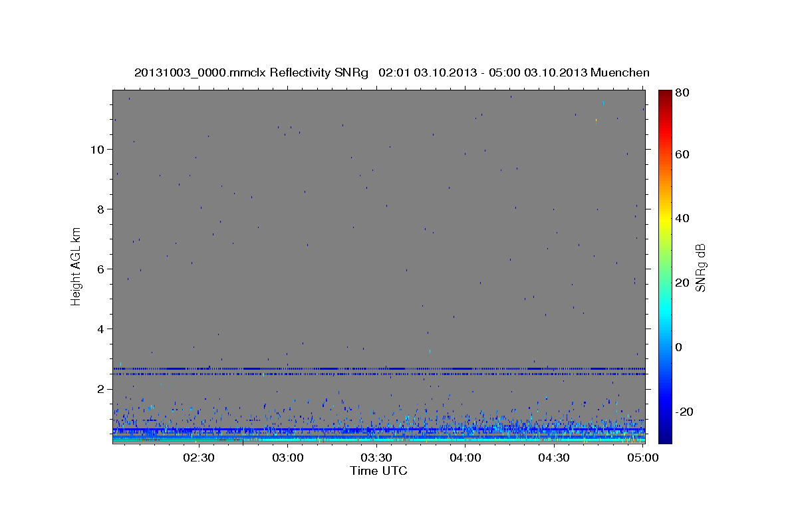Click the 'Time UTC' axis label
The image size is (798, 532).
coord(378,471)
